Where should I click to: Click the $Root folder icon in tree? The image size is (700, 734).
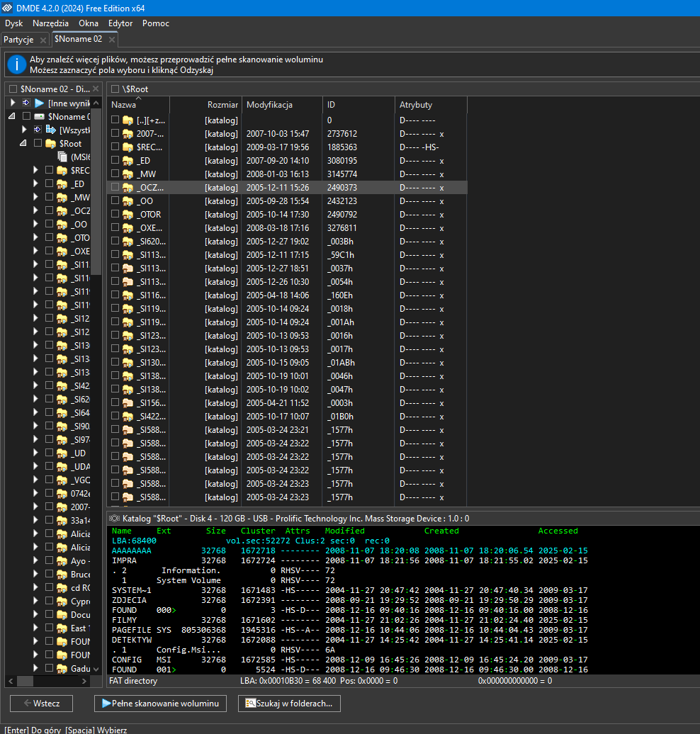(x=50, y=144)
